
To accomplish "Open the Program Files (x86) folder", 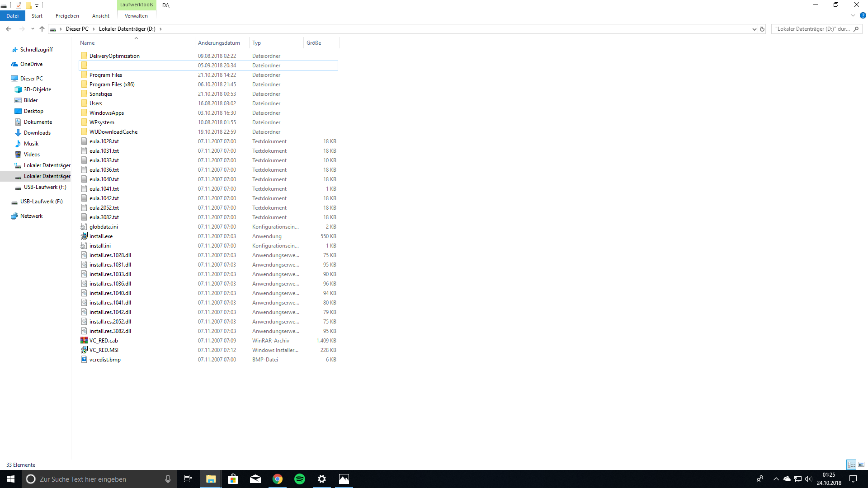I will [112, 84].
